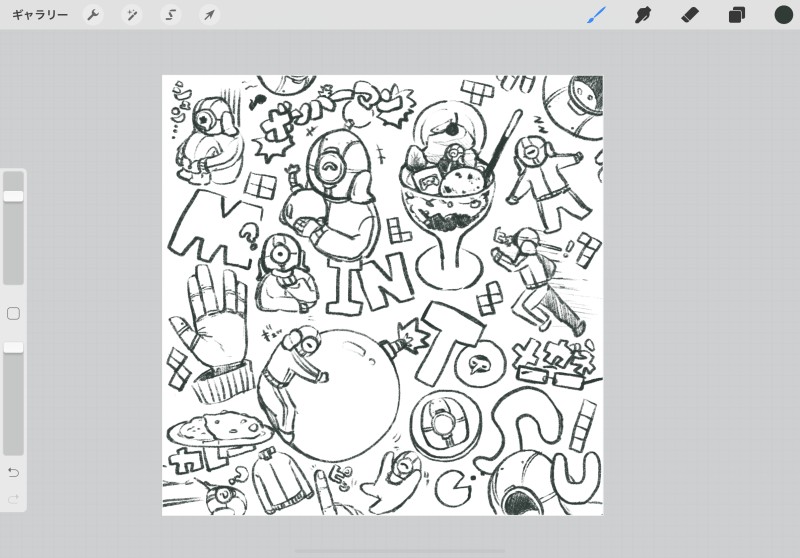Select the Selection S tool
The image size is (800, 558).
pos(170,15)
